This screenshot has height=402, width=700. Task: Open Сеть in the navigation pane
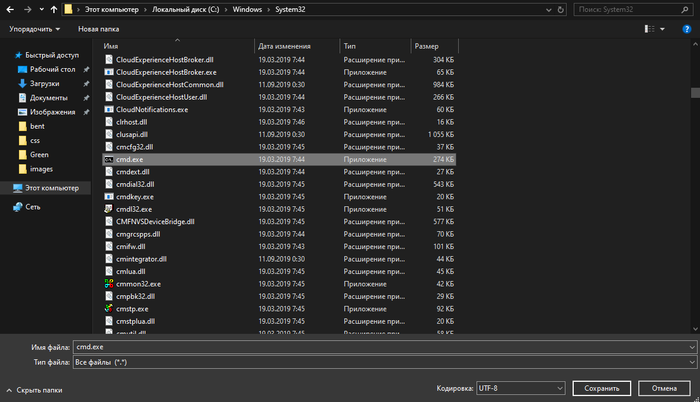click(x=33, y=206)
